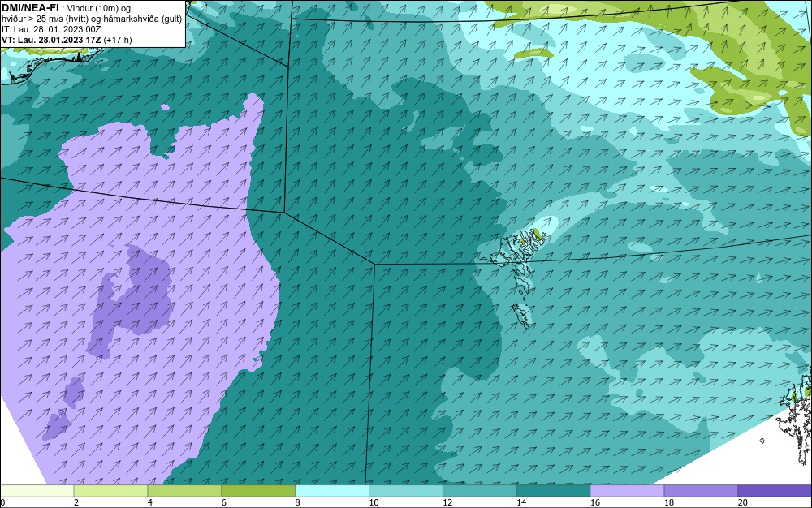Click the DMI/NEA-FI title text
The image size is (812, 508).
30,8
